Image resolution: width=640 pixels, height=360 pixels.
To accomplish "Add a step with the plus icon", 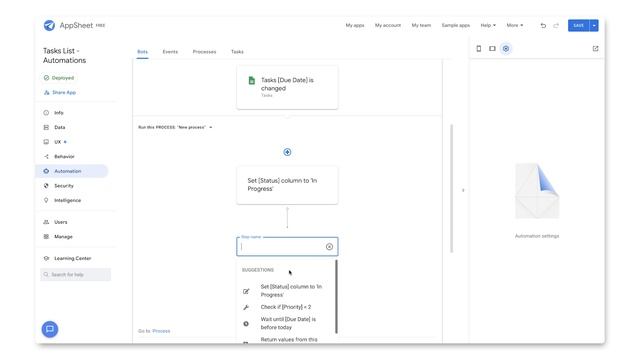I will tap(287, 152).
